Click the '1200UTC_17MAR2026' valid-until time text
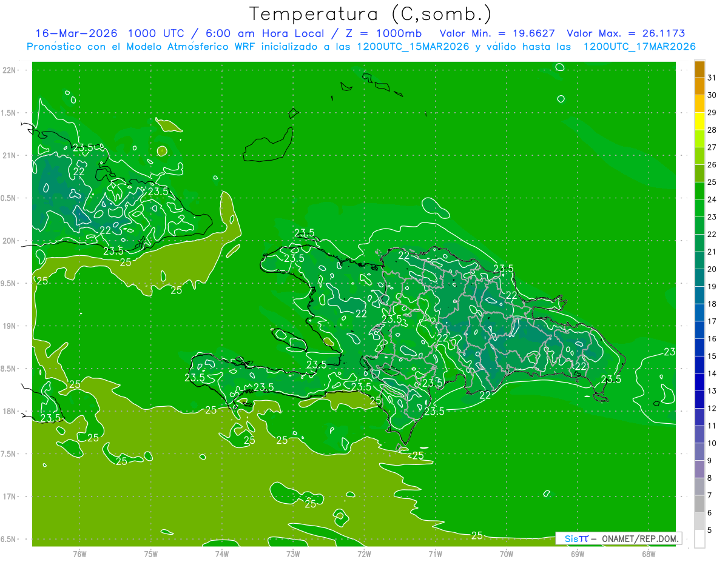This screenshot has height=562, width=728. click(639, 47)
